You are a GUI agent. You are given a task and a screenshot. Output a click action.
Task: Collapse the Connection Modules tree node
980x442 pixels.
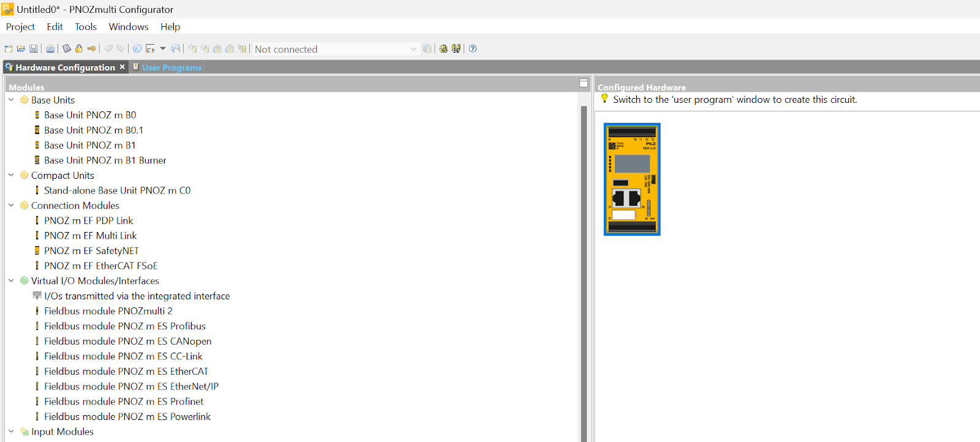click(x=11, y=205)
